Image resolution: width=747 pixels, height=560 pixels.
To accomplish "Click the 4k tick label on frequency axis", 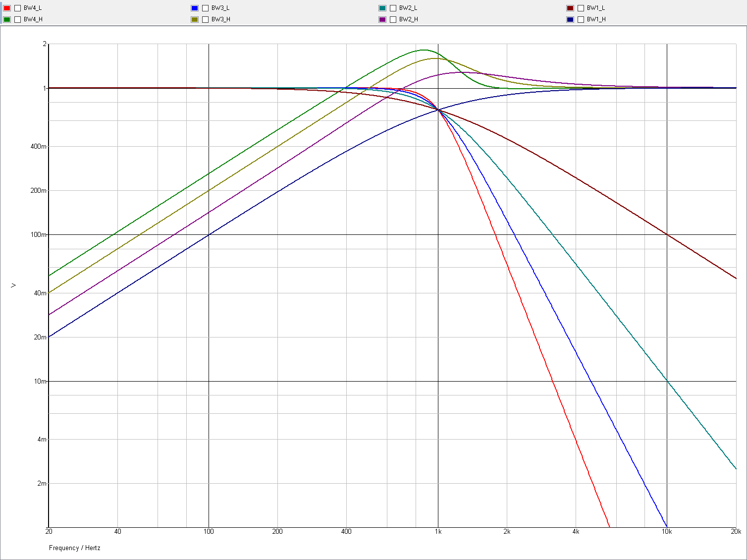I will [x=576, y=532].
